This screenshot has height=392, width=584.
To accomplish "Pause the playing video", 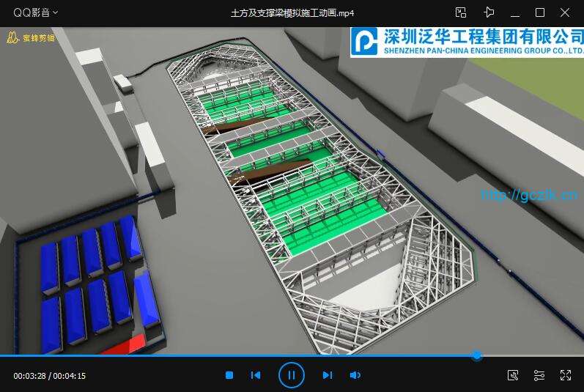I will click(291, 375).
